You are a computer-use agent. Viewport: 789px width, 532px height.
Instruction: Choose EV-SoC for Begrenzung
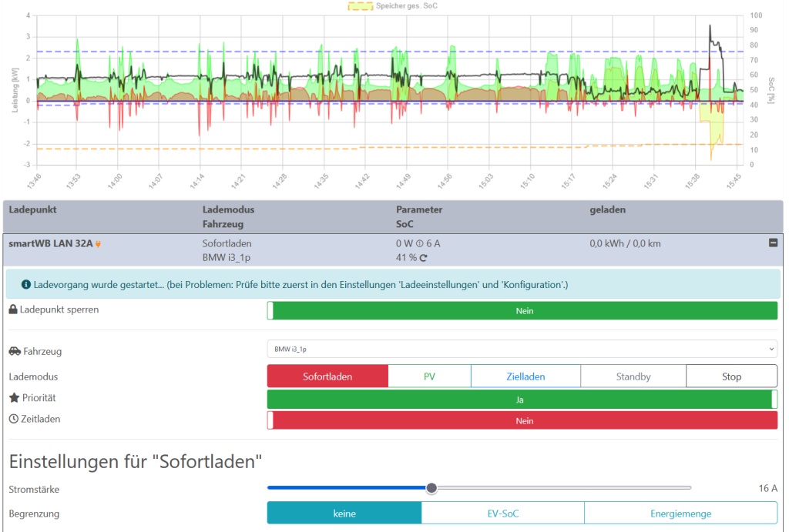pyautogui.click(x=503, y=514)
